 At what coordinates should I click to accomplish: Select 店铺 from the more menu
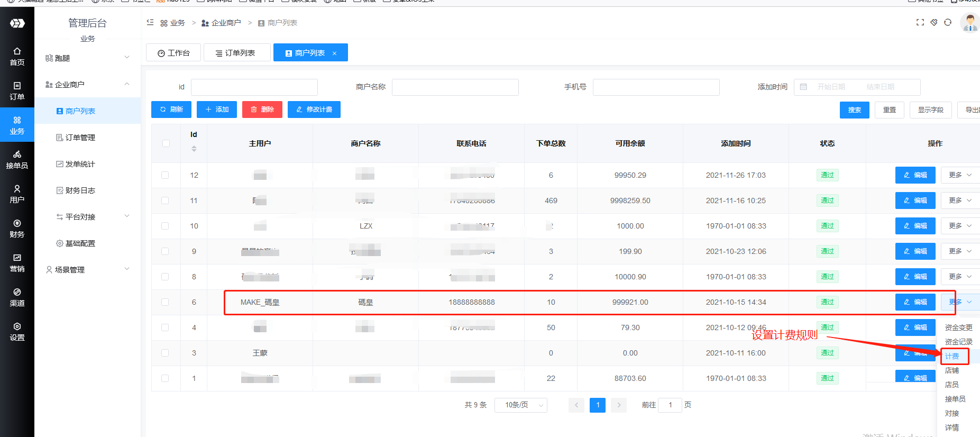tap(952, 370)
